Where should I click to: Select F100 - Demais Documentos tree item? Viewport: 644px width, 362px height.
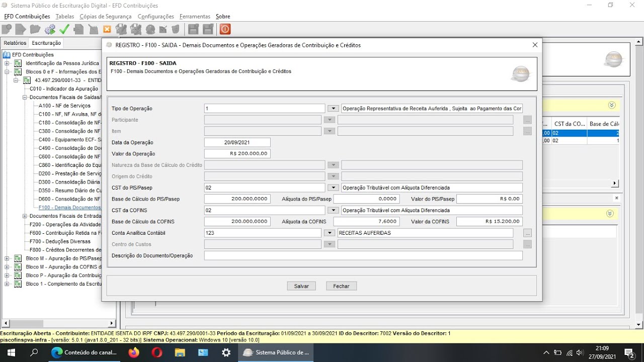70,208
